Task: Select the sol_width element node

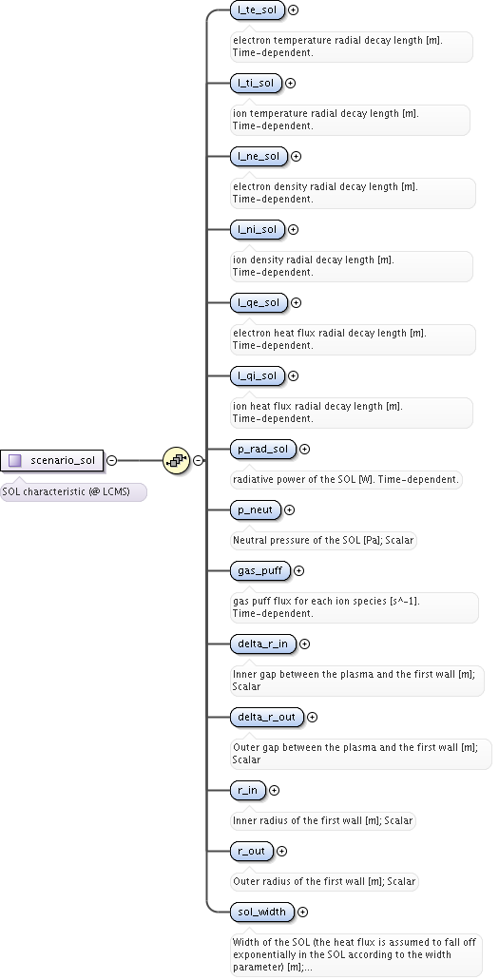Action: [x=262, y=912]
